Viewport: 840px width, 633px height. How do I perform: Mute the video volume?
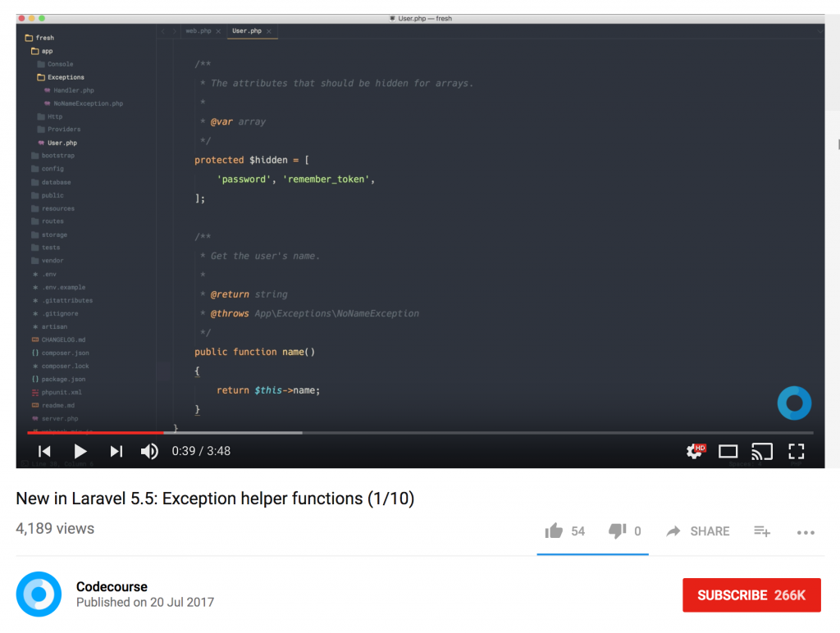click(149, 451)
